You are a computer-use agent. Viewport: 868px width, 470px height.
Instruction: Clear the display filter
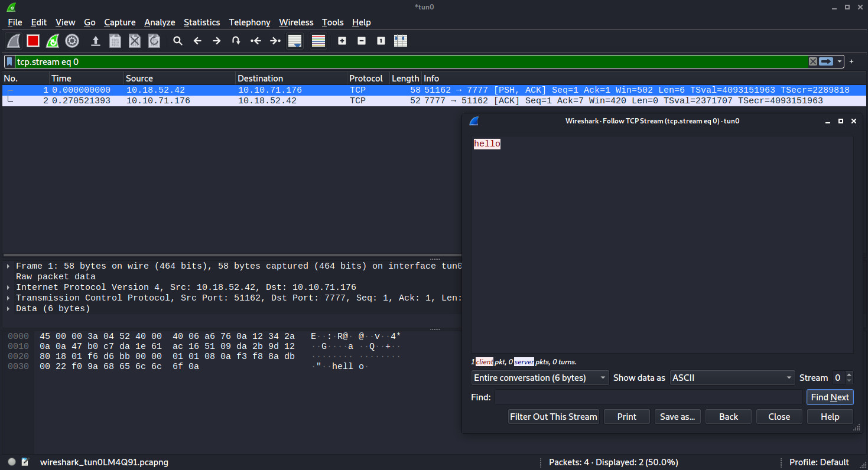pyautogui.click(x=813, y=61)
